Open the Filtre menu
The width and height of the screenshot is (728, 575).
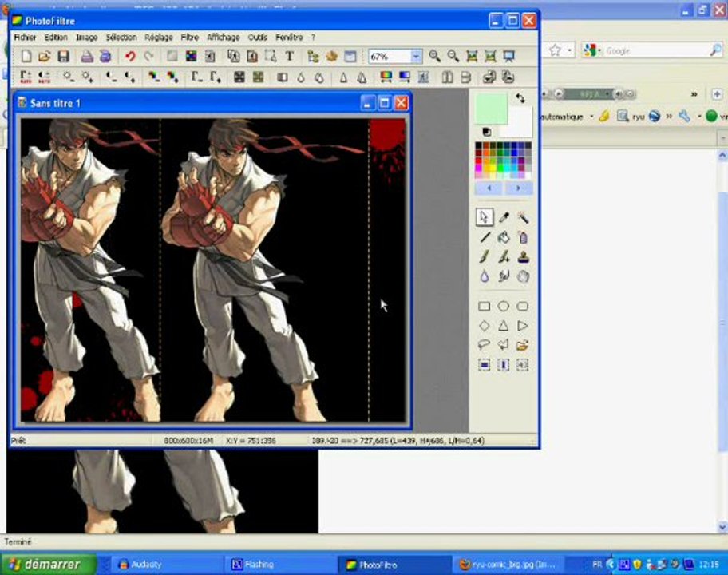(190, 38)
